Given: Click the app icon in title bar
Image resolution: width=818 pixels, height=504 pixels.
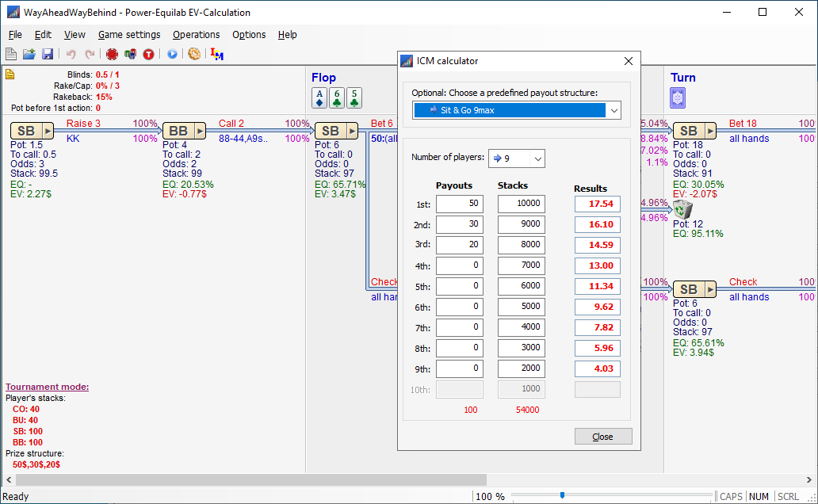Looking at the screenshot, I should click(13, 12).
